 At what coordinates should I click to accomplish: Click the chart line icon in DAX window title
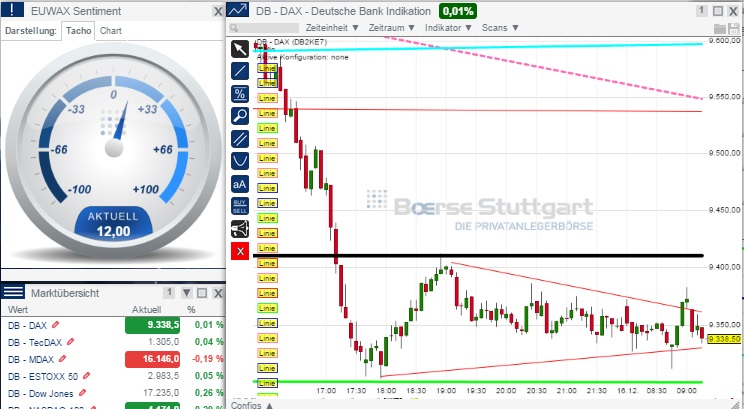[238, 10]
